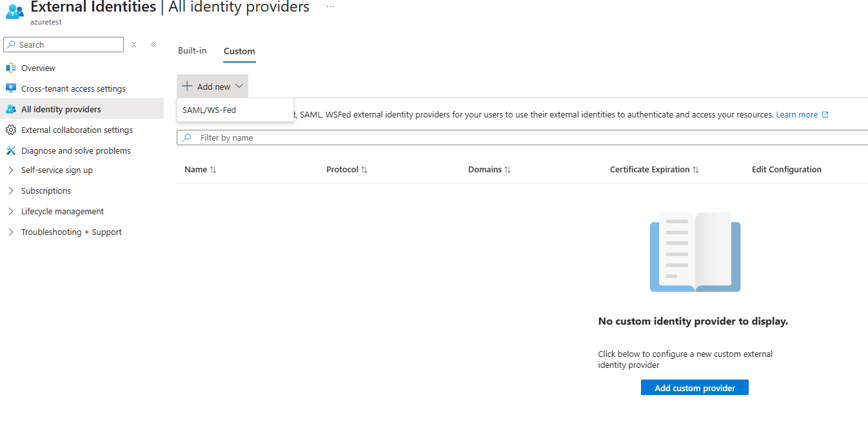
Task: Click the sidebar search magnifier icon
Action: pyautogui.click(x=11, y=45)
